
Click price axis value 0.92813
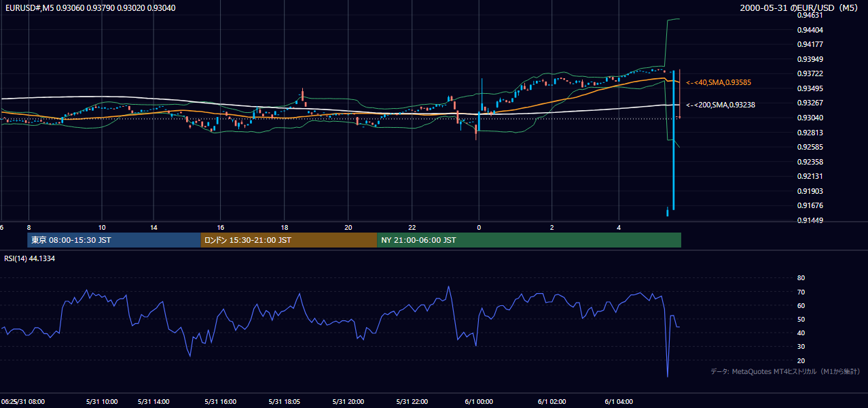click(810, 133)
